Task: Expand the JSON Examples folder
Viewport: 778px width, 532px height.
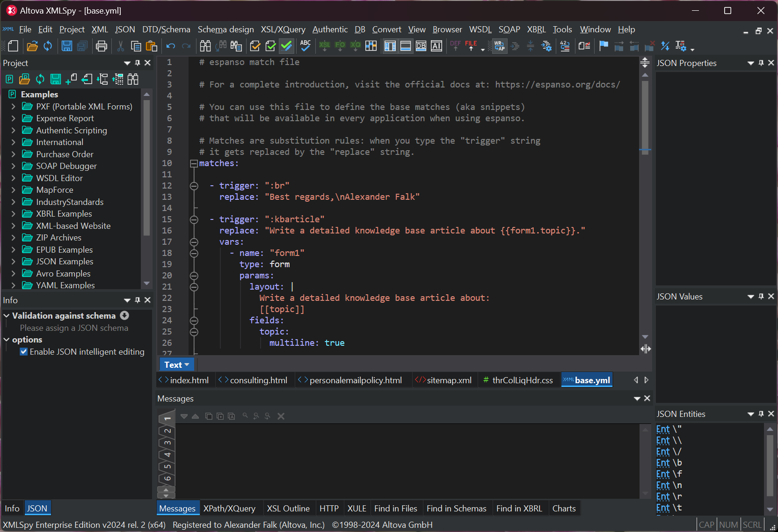Action: point(13,261)
